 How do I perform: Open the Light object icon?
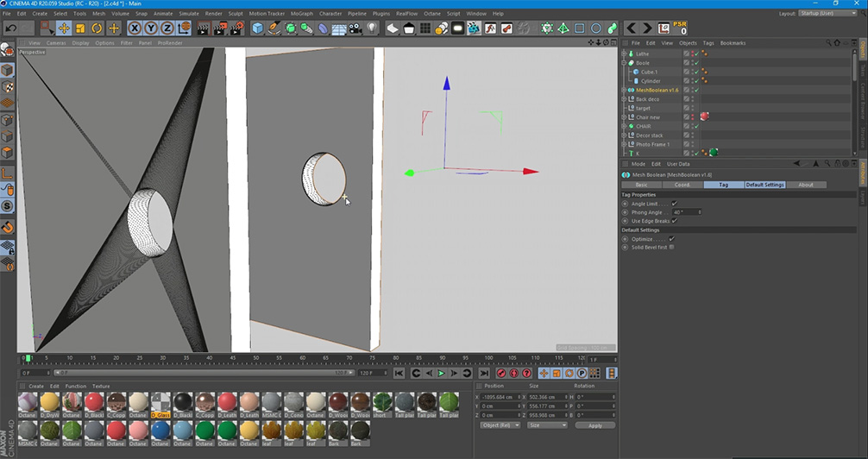point(373,28)
